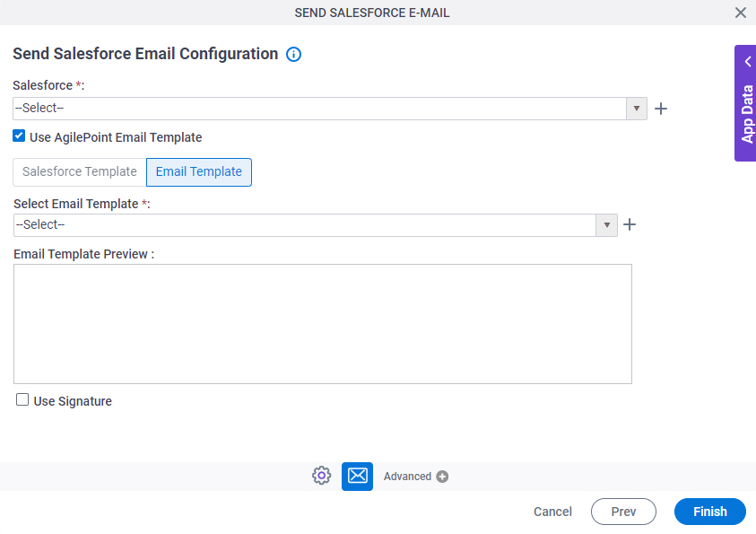This screenshot has height=534, width=756.
Task: Collapse the App Data panel chevron
Action: (x=747, y=61)
